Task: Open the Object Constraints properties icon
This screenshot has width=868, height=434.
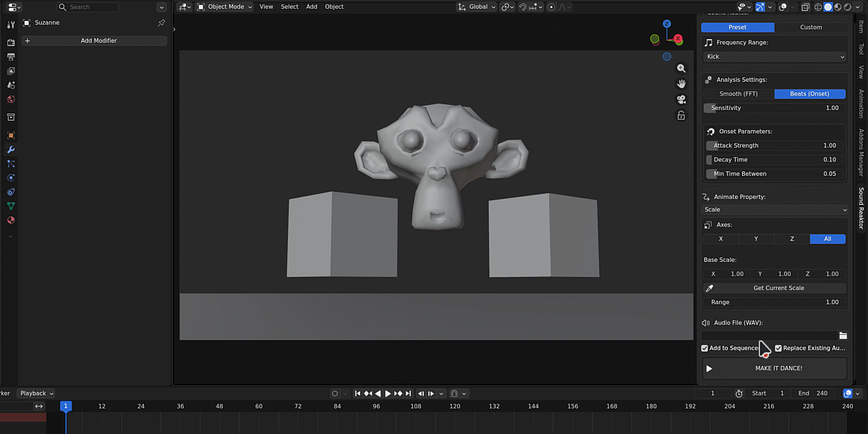Action: (11, 192)
